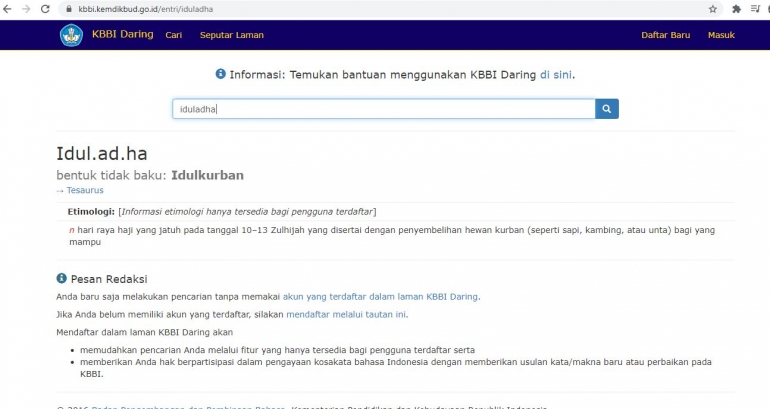The height and width of the screenshot is (409, 770).
Task: Open the browser extensions puzzle icon
Action: click(736, 8)
